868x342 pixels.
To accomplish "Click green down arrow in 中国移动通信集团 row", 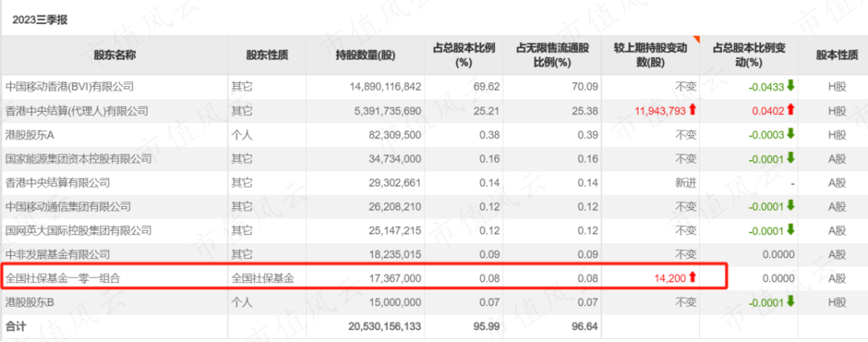I will pos(791,206).
